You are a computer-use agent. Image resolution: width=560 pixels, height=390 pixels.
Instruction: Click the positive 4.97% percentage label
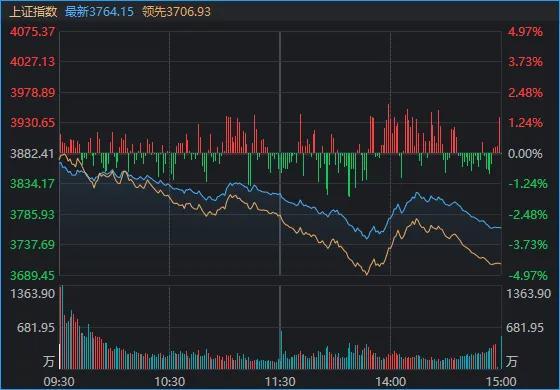[525, 31]
